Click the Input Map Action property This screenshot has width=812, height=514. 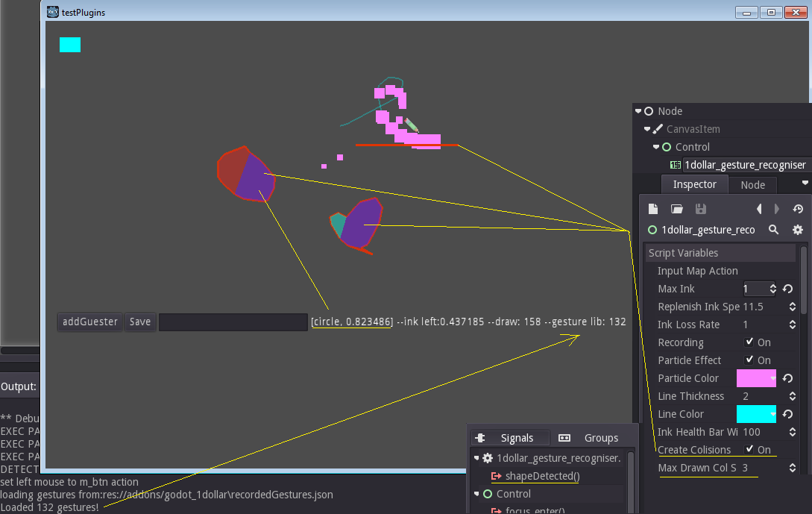[698, 271]
